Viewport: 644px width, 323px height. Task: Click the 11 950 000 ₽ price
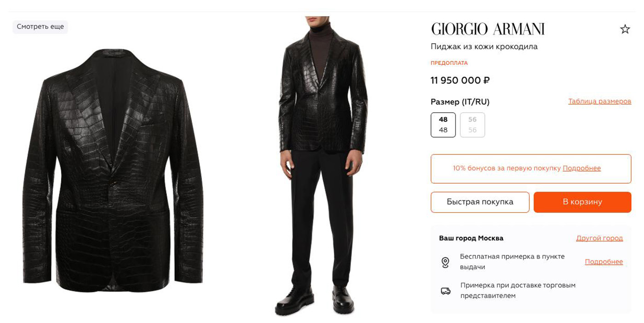tap(460, 81)
